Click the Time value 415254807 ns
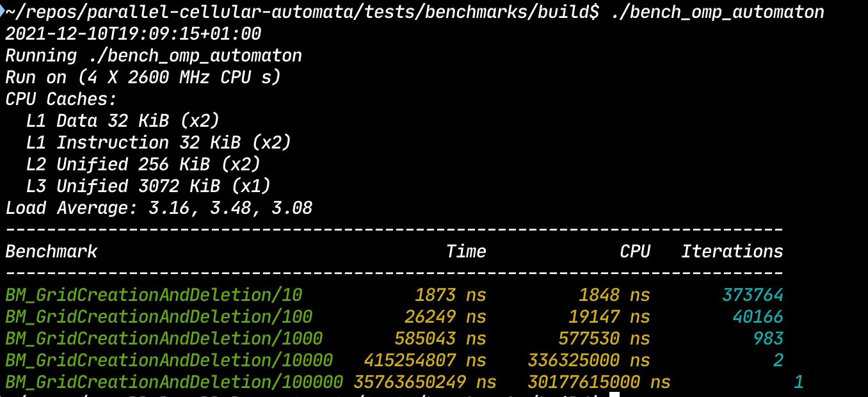Viewport: 868px width, 397px height. [425, 361]
